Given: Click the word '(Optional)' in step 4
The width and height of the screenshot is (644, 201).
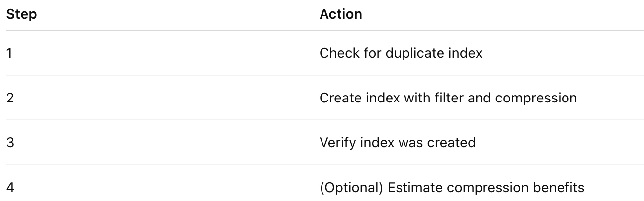Looking at the screenshot, I should point(351,188).
